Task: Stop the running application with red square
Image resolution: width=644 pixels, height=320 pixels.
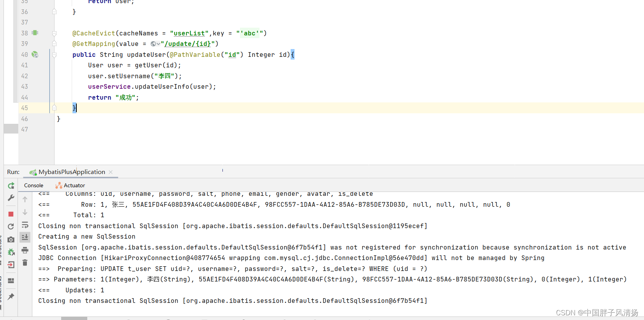Action: (11, 214)
